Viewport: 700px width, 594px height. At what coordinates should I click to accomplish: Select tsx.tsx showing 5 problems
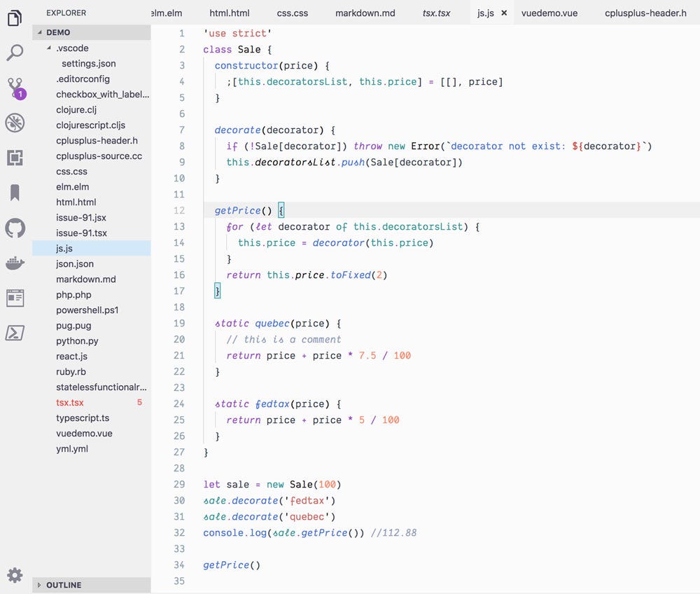coord(69,402)
